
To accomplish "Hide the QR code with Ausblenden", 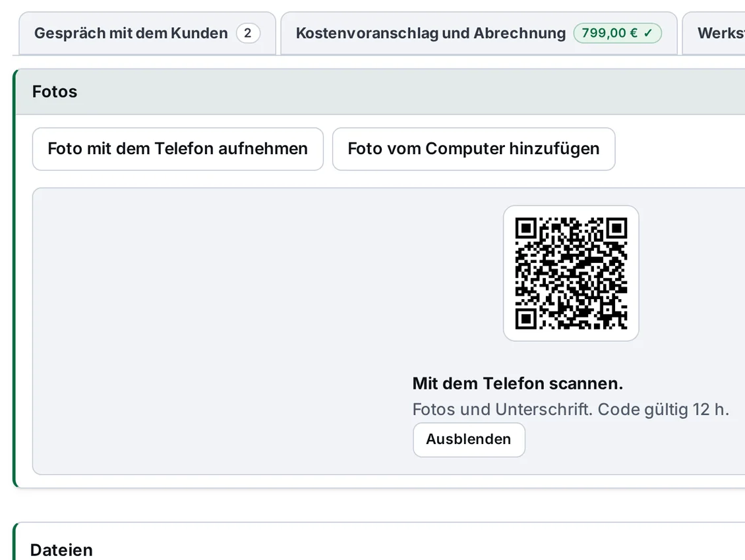I will pos(469,440).
